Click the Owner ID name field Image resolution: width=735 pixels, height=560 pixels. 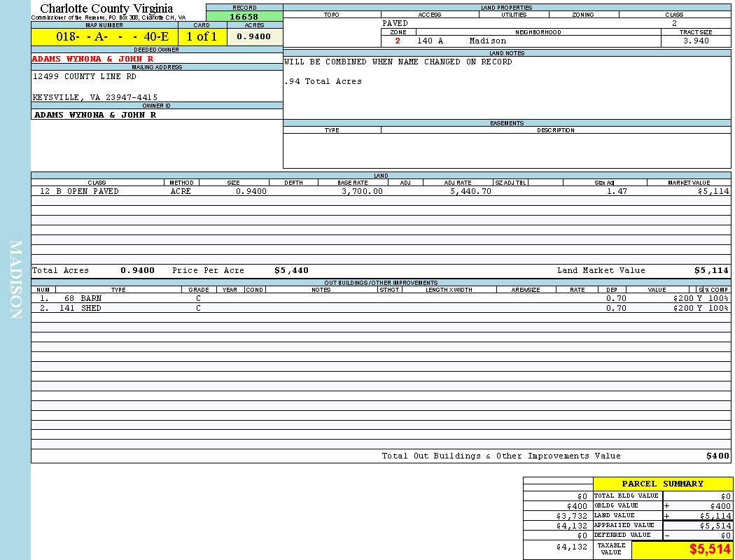point(95,114)
